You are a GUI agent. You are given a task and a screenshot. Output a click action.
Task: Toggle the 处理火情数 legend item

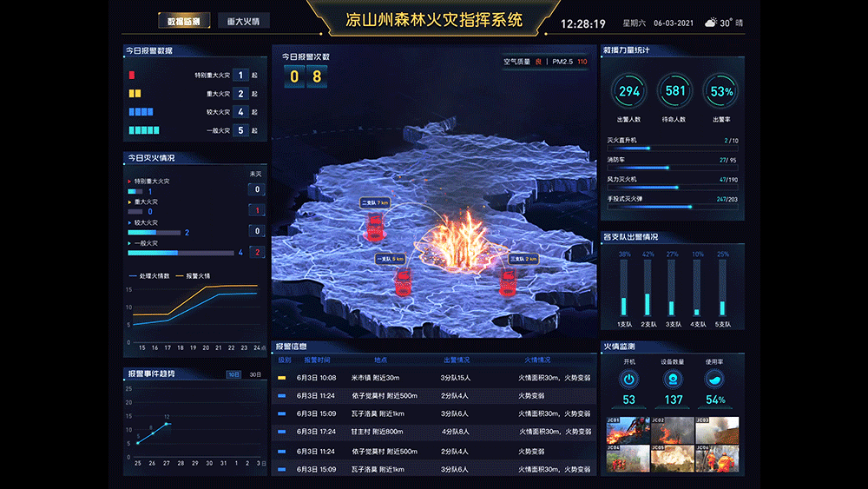tap(149, 276)
